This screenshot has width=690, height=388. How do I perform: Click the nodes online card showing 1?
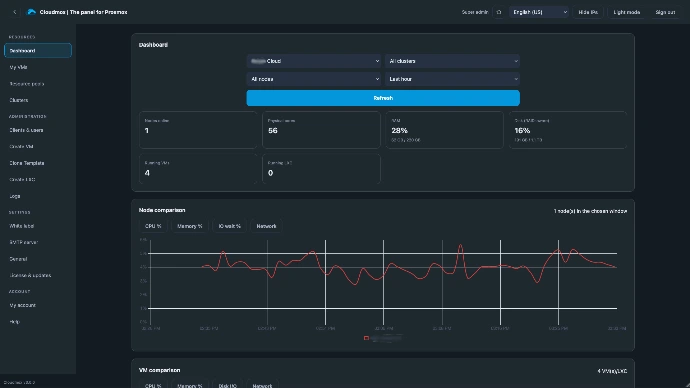tap(198, 130)
